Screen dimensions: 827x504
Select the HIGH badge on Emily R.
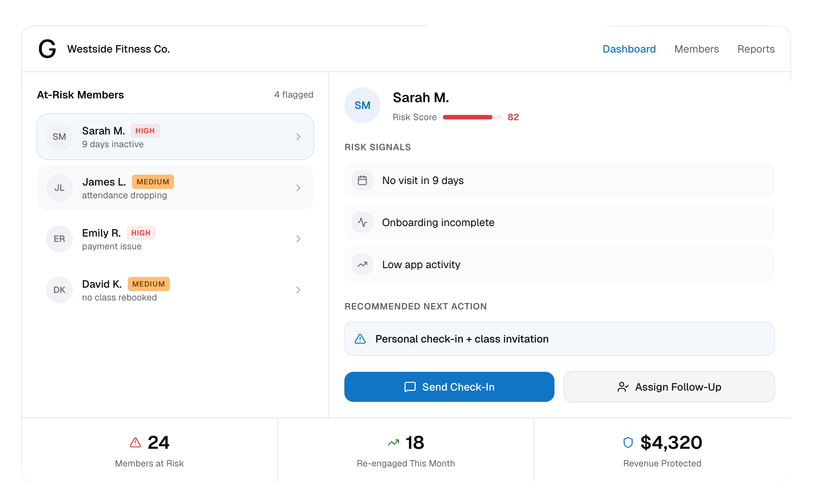click(x=141, y=233)
